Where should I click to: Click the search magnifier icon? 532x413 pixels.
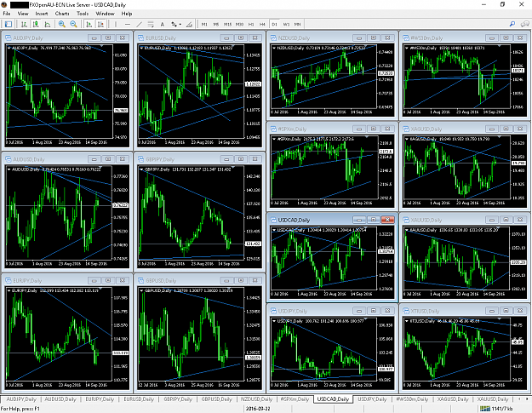[x=512, y=24]
